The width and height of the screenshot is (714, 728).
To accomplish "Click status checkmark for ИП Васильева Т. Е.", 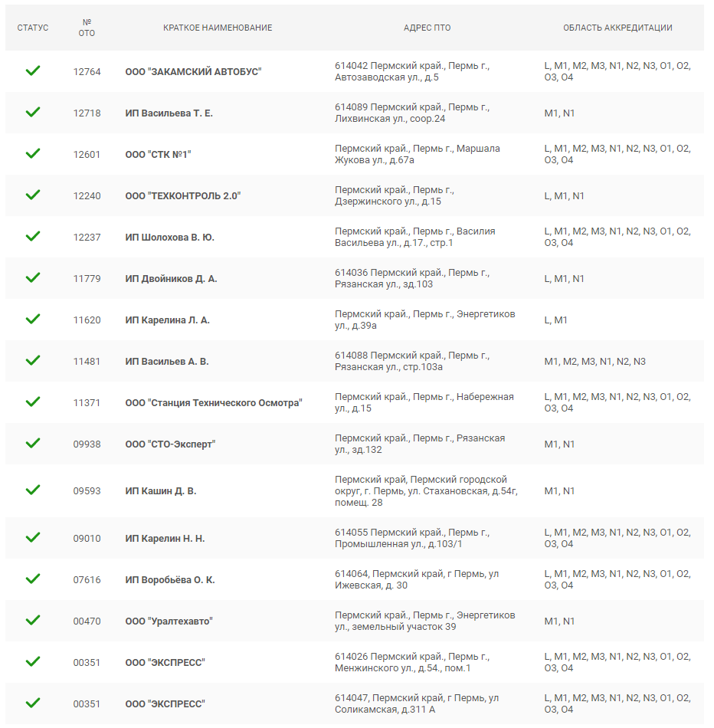I will pos(32,112).
